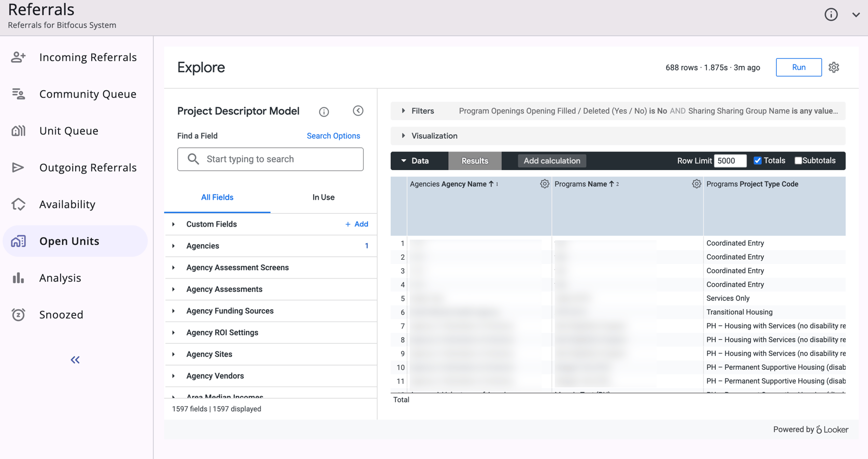Open the Explore settings gear icon
The width and height of the screenshot is (868, 459).
pos(834,67)
